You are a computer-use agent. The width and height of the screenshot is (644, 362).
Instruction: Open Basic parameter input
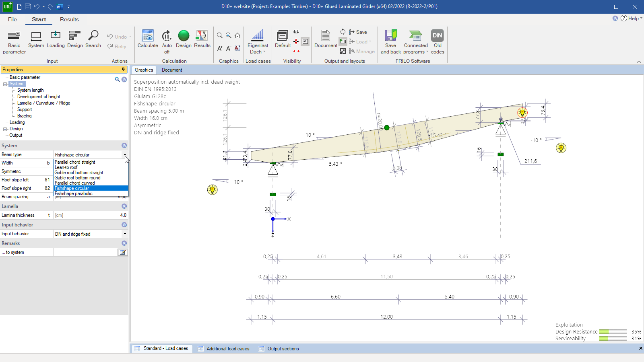(14, 42)
